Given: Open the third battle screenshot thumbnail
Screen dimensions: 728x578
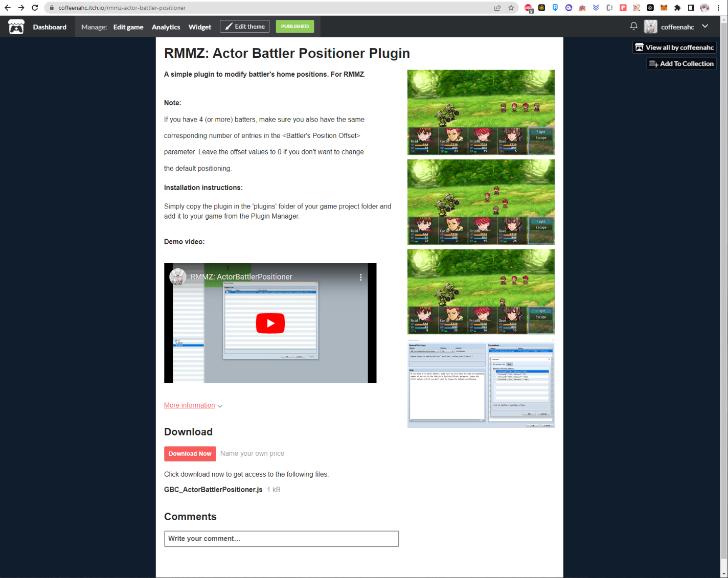Looking at the screenshot, I should [x=481, y=292].
